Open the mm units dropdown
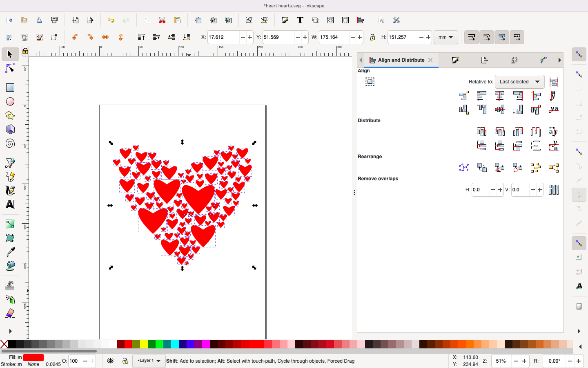The width and height of the screenshot is (588, 368). (446, 37)
